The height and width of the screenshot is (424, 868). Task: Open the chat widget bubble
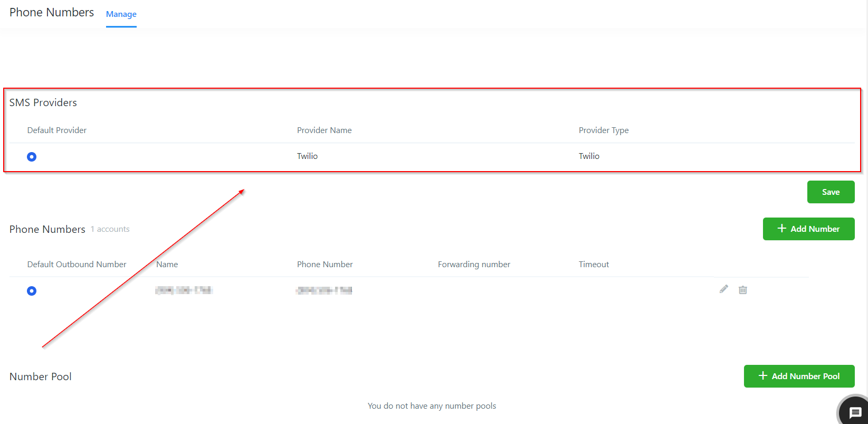(855, 412)
